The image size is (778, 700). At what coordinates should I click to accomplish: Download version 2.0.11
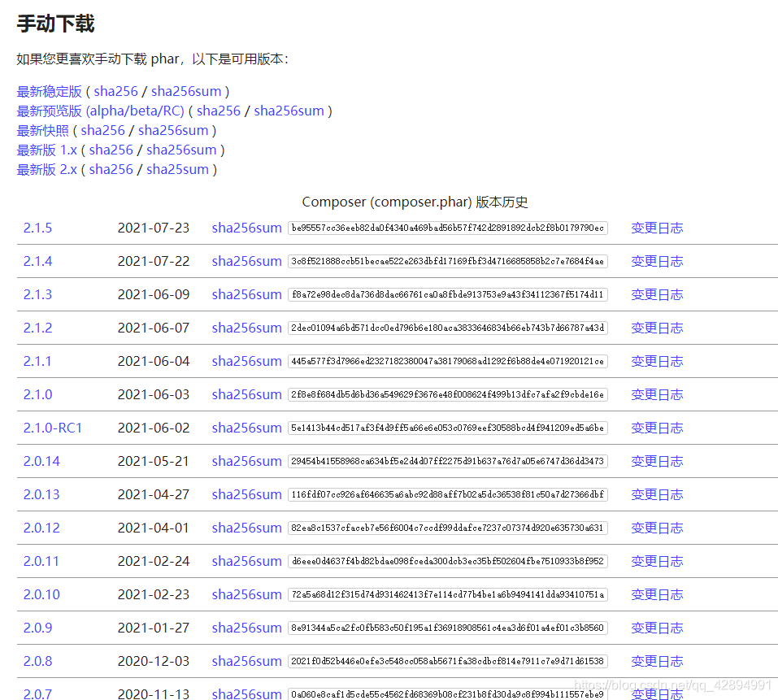point(41,561)
